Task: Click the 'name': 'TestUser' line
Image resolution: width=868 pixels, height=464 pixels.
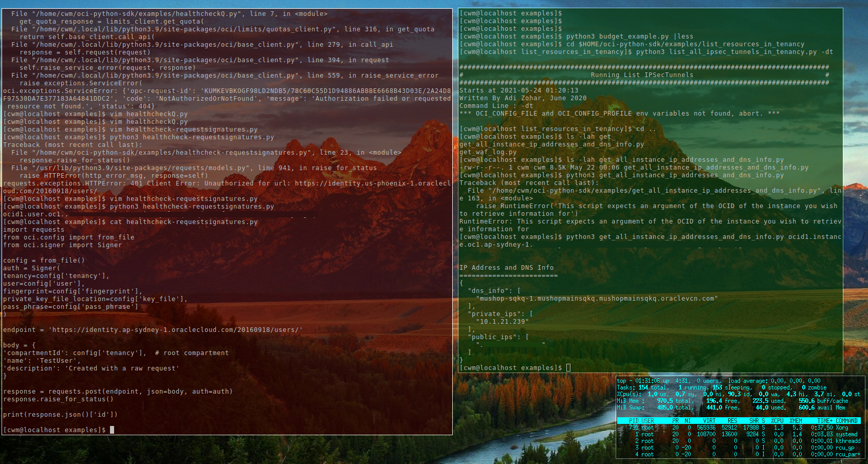Action: point(42,361)
